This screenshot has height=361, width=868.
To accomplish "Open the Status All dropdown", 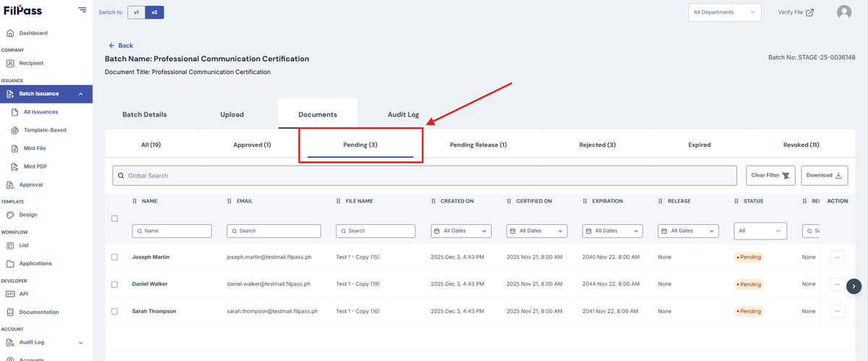I will [x=760, y=231].
